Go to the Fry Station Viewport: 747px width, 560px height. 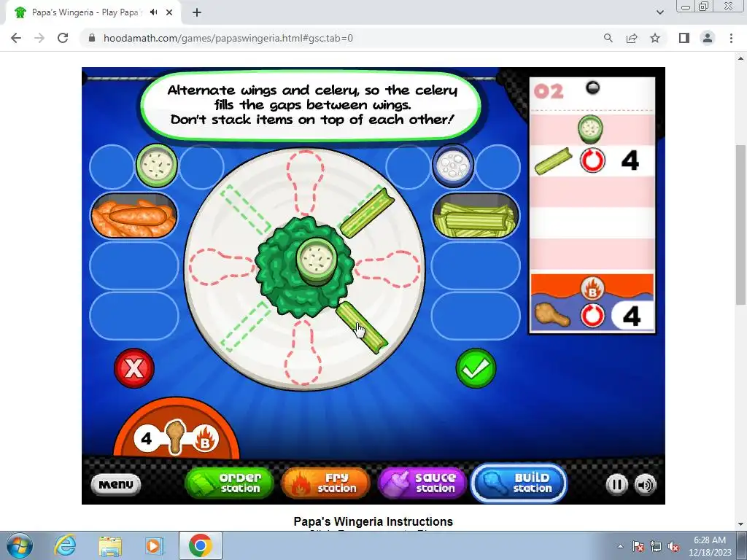pos(326,483)
